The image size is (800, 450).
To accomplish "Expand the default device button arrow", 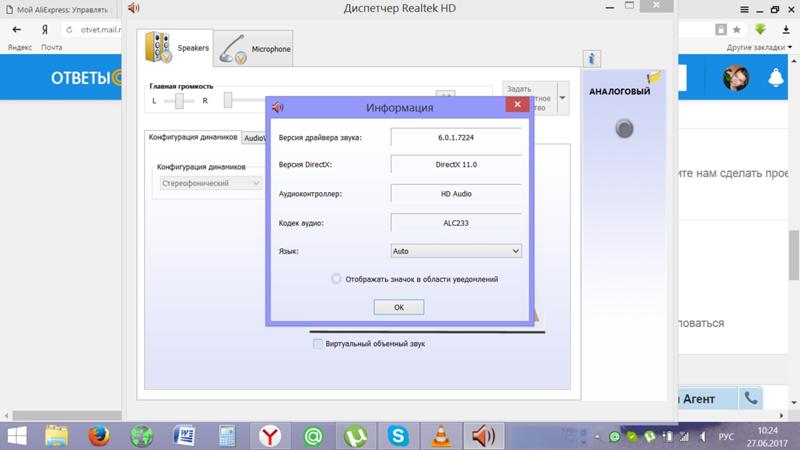I will (x=562, y=99).
